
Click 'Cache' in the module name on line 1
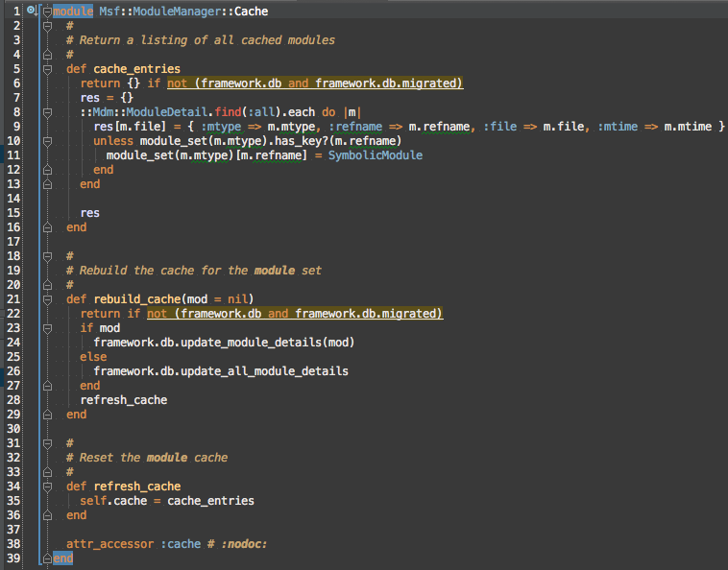click(x=251, y=12)
